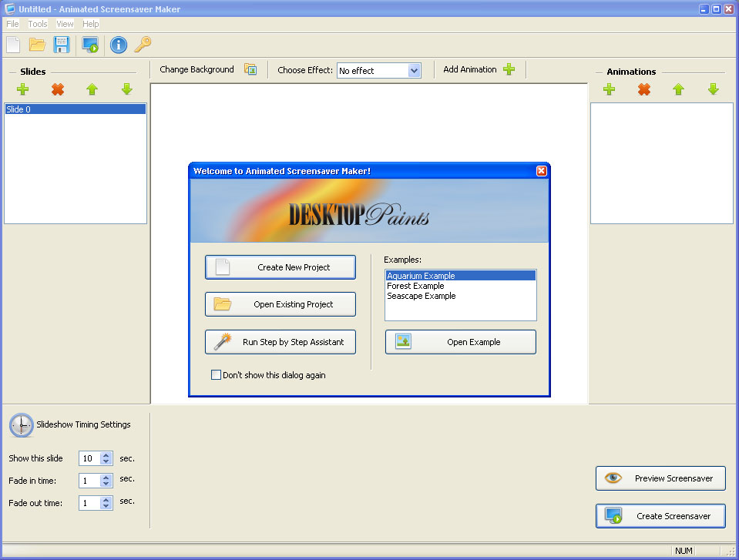Screen dimensions: 739x560
Task: Move slide up with green arrow
Action: coord(92,89)
